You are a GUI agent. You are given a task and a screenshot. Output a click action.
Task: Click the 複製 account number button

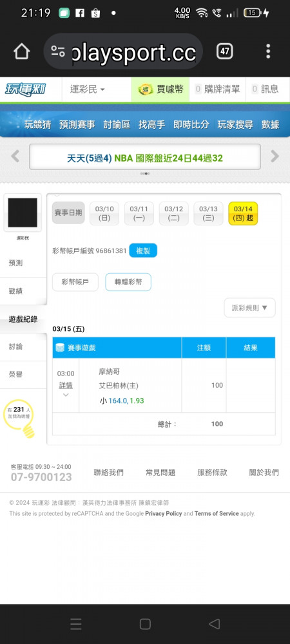point(143,251)
